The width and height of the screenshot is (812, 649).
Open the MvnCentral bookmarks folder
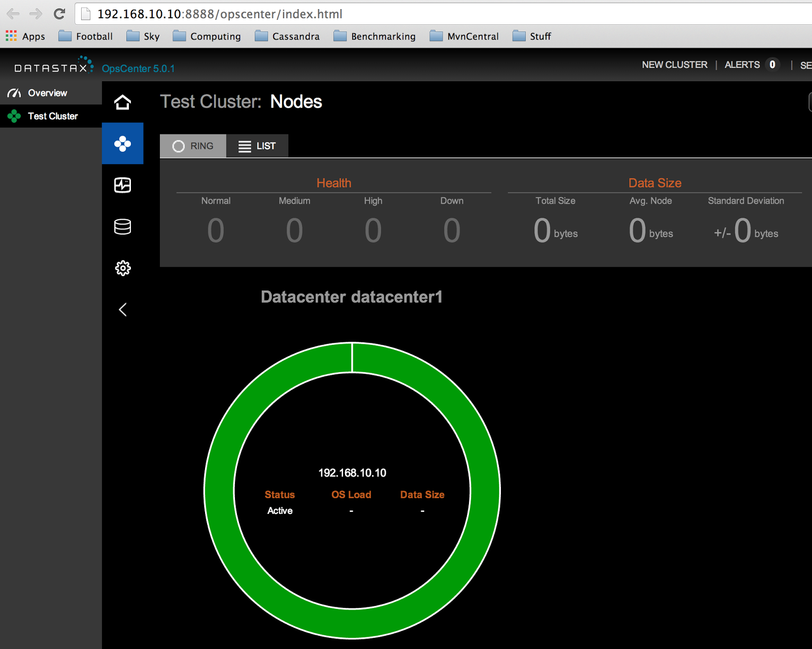coord(464,36)
